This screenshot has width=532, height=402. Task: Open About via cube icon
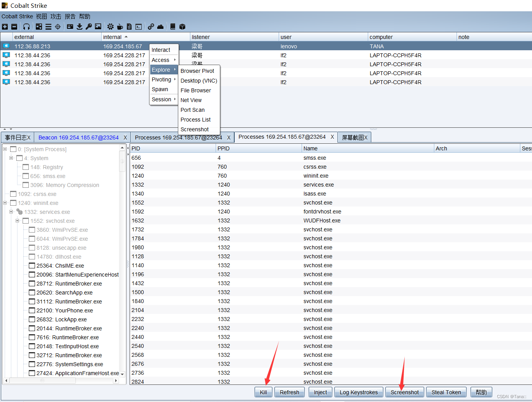(x=182, y=27)
